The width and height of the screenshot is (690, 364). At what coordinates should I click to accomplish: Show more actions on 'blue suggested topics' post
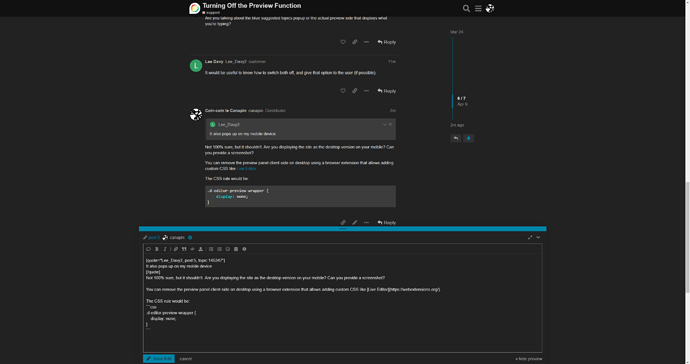pos(366,42)
